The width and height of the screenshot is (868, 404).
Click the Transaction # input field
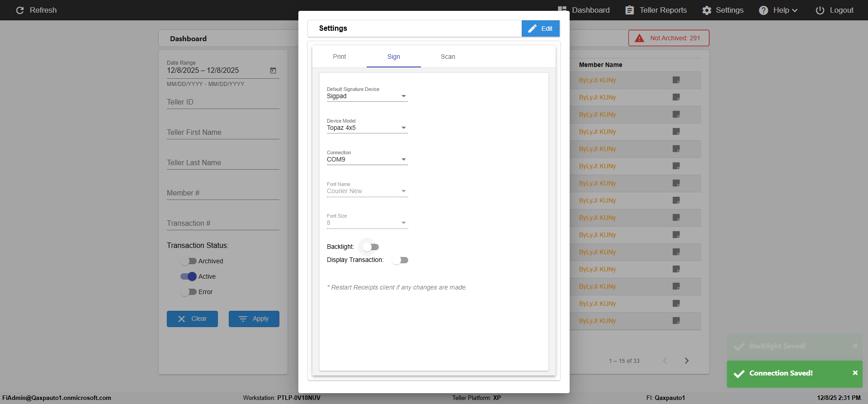pyautogui.click(x=223, y=223)
